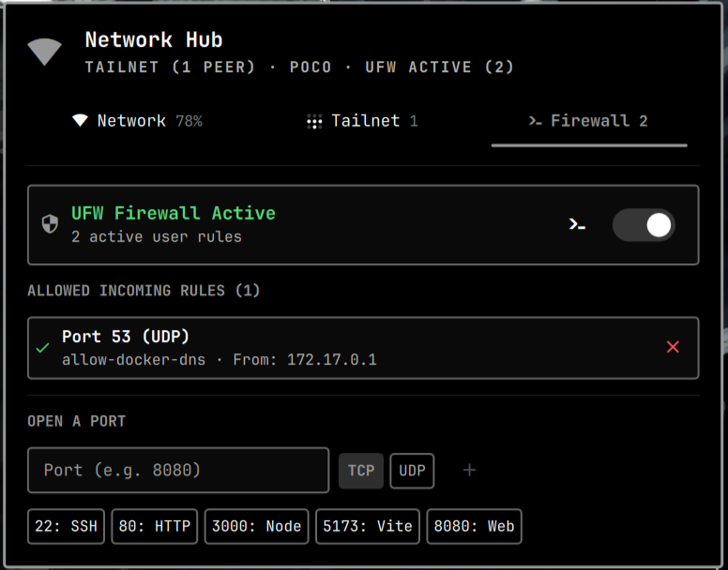Click the OPEN A PORT label
The width and height of the screenshot is (728, 570).
pos(77,421)
